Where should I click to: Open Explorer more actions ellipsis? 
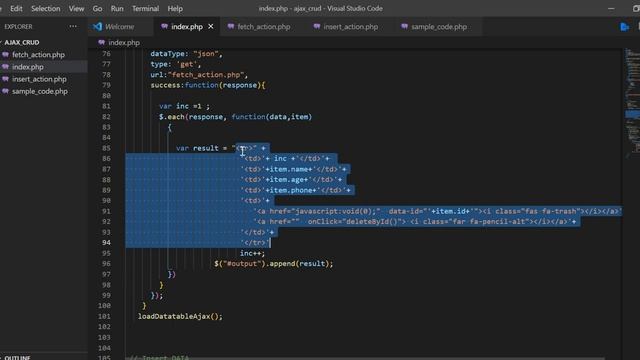point(73,27)
